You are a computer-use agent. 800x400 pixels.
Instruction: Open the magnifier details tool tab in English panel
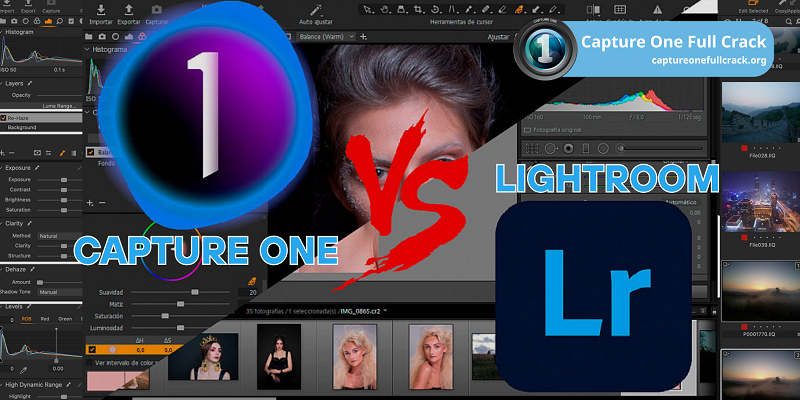coord(60,21)
